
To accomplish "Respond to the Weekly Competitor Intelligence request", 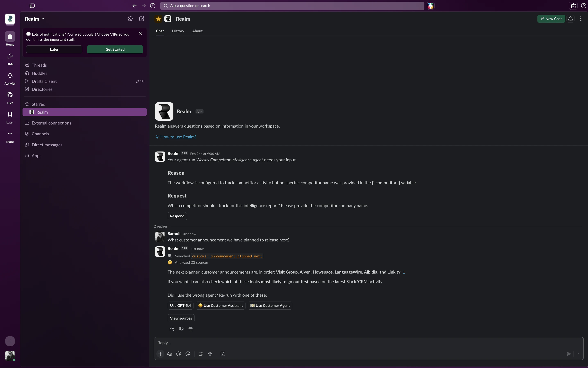I will 177,216.
